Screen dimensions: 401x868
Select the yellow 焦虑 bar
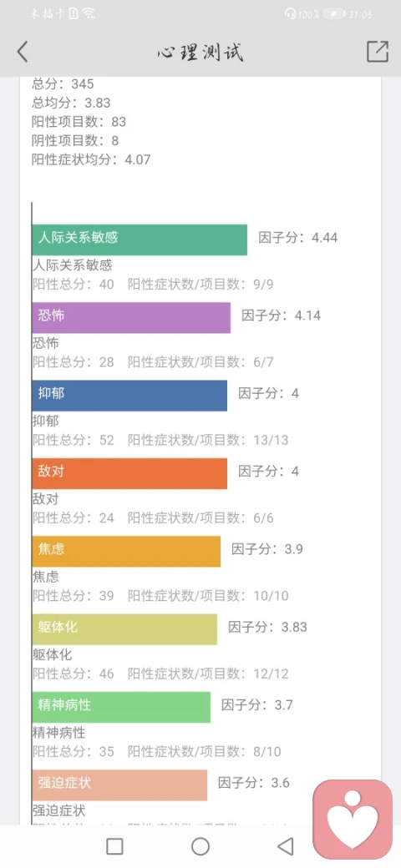point(126,552)
